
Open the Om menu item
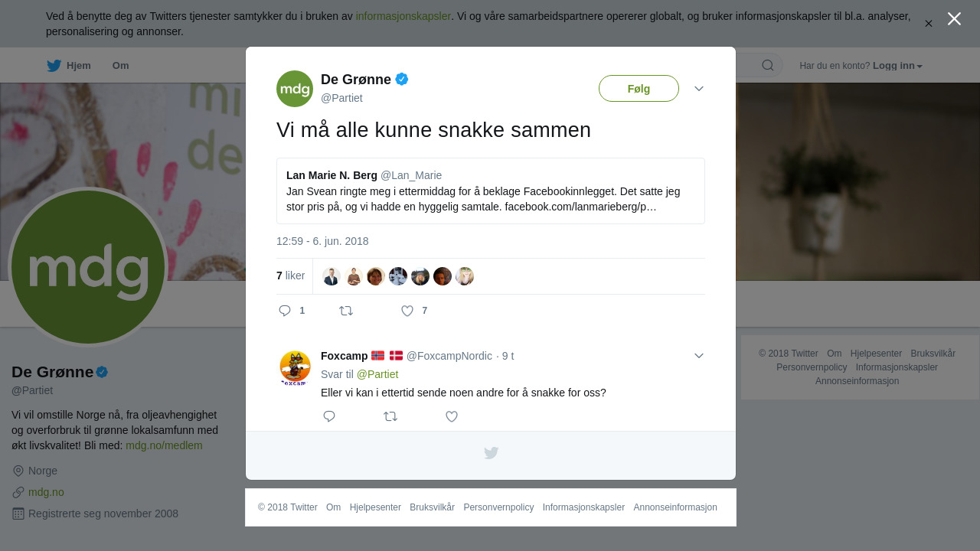click(120, 66)
